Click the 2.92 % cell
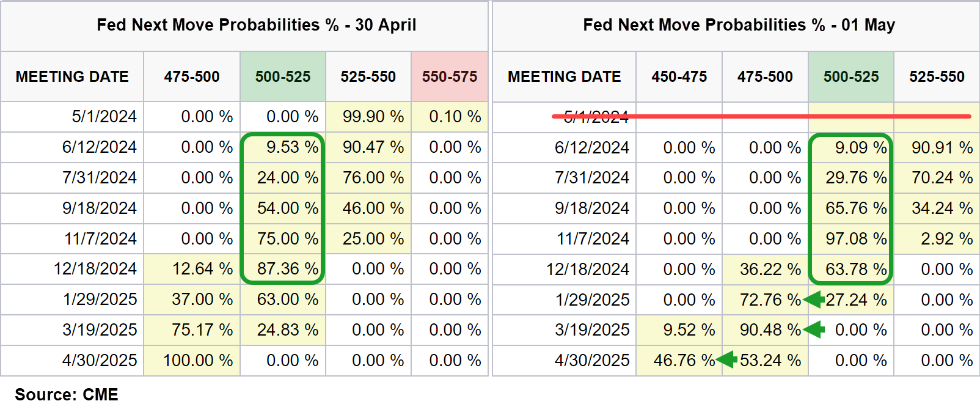This screenshot has height=412, width=980. point(946,239)
